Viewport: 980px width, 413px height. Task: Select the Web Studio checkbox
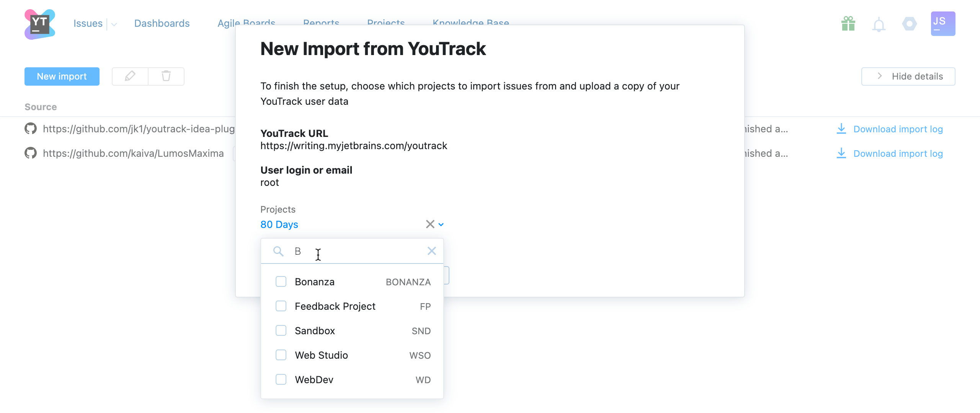[x=281, y=355]
